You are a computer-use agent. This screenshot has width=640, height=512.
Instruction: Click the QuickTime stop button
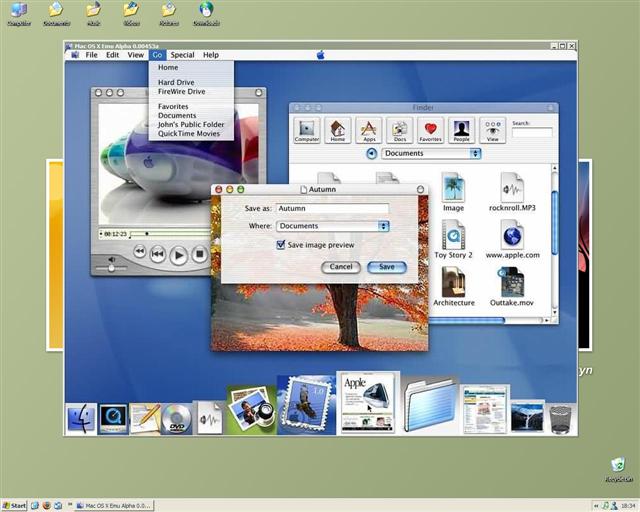(x=200, y=254)
